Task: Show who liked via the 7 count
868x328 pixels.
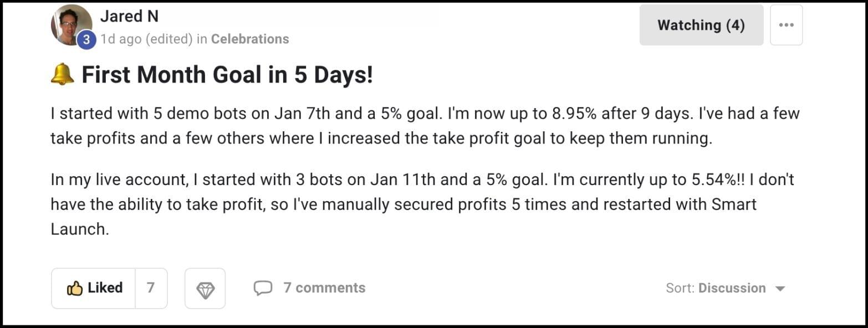Action: coord(151,288)
